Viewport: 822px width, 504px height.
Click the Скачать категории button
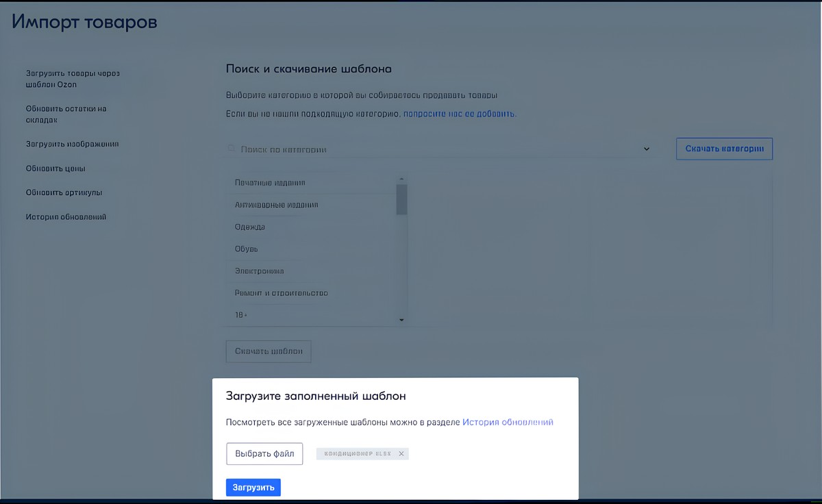pos(724,149)
